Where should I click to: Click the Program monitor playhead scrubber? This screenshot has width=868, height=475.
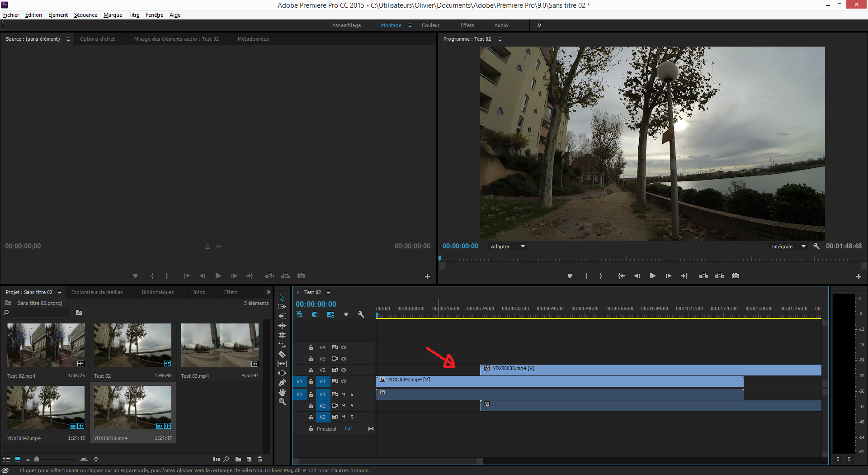439,258
